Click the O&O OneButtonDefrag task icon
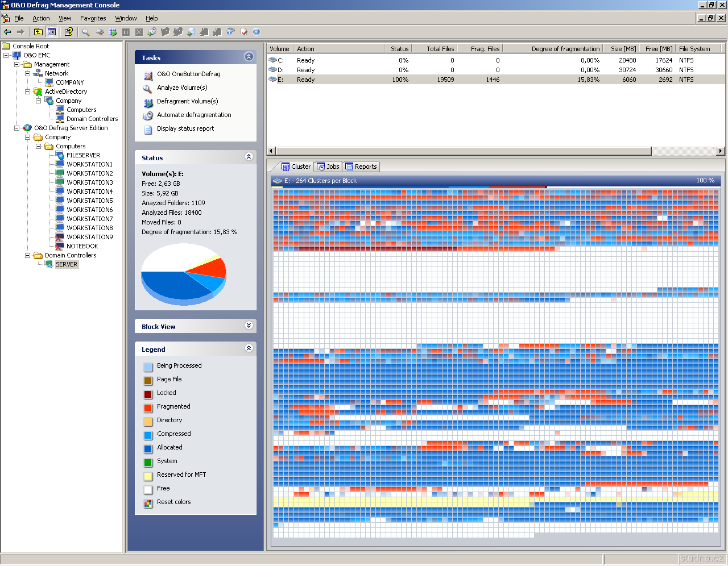 click(148, 75)
